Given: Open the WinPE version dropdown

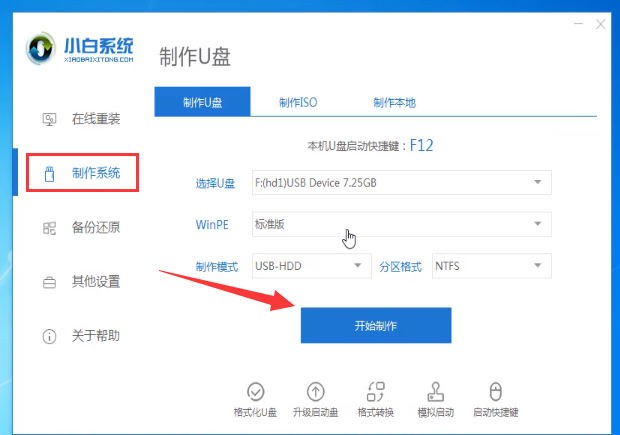Looking at the screenshot, I should (x=401, y=224).
